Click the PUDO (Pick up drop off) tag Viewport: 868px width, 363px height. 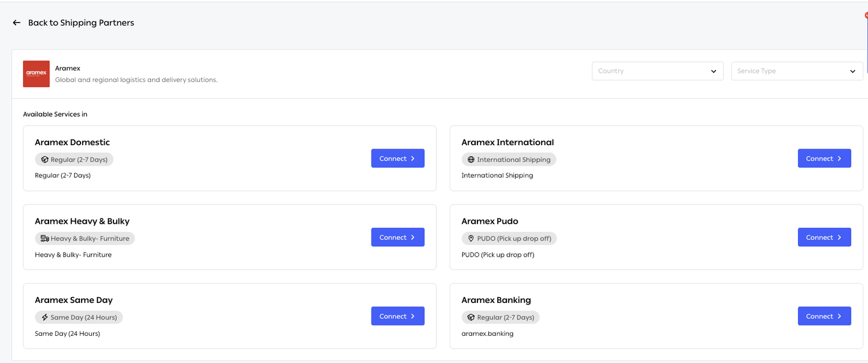[x=510, y=238]
